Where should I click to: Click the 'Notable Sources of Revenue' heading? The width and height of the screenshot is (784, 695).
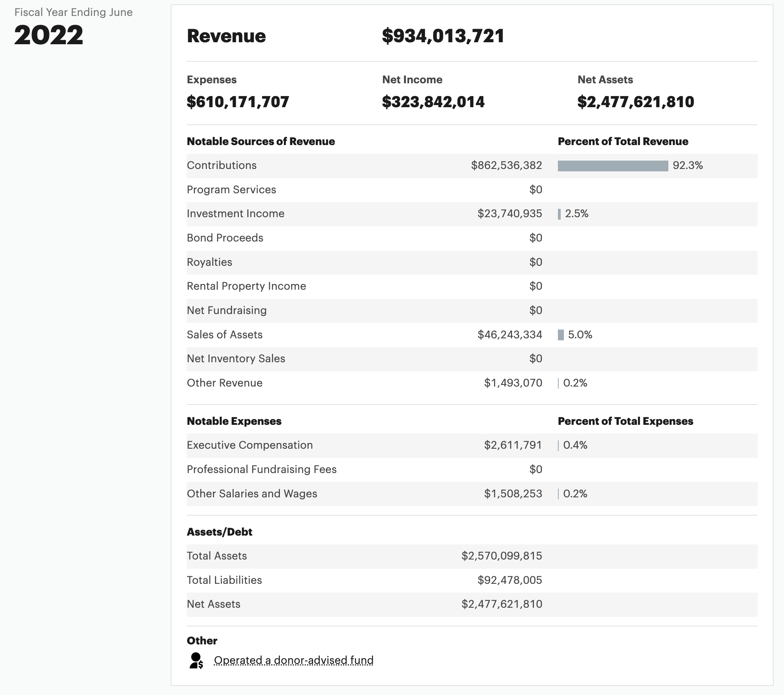coord(261,141)
